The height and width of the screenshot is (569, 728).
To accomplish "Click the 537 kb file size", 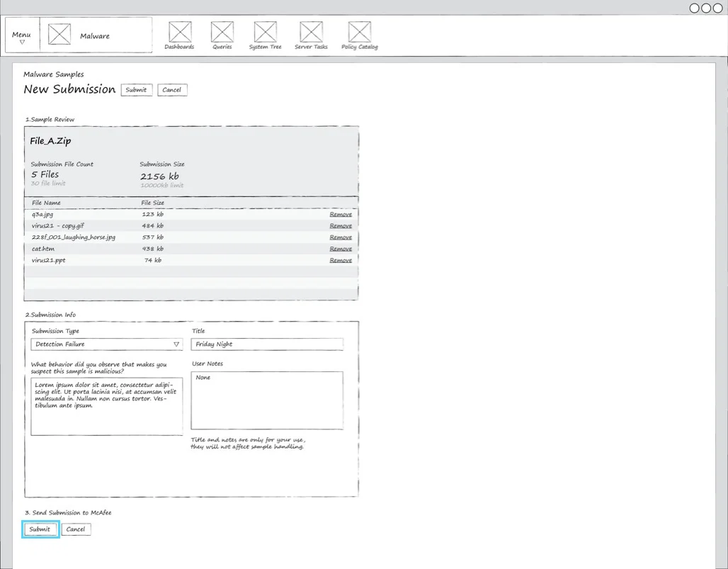I will pos(153,237).
